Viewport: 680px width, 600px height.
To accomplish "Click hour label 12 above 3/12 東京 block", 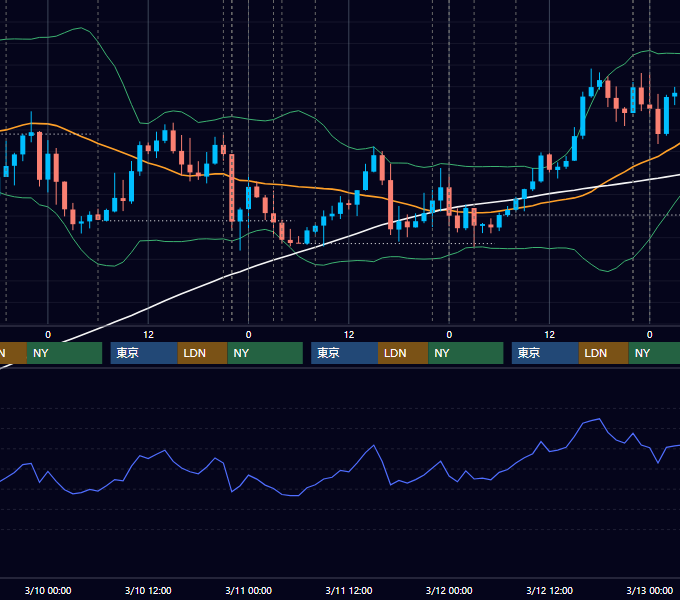I will click(x=549, y=335).
